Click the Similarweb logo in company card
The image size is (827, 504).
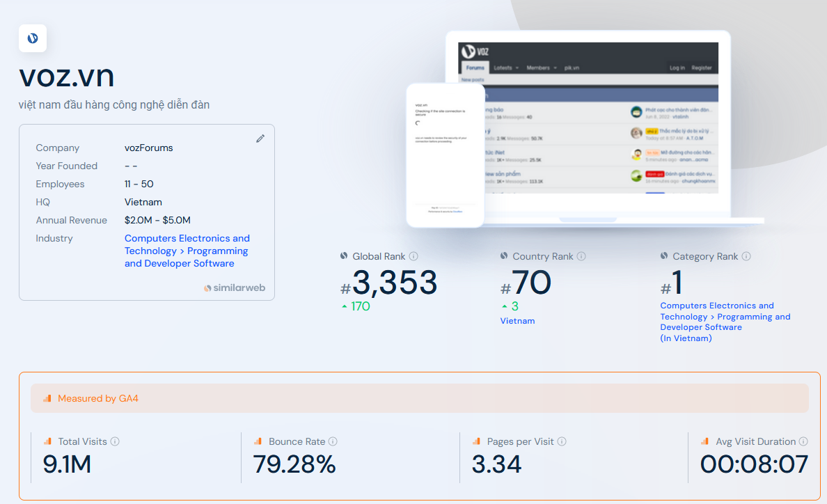click(235, 288)
